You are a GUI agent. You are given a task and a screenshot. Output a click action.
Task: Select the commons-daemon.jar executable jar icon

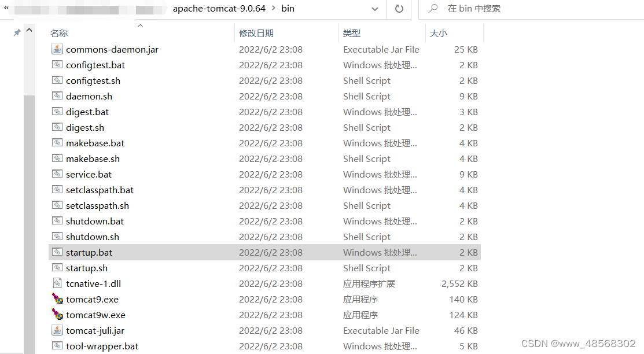click(57, 49)
